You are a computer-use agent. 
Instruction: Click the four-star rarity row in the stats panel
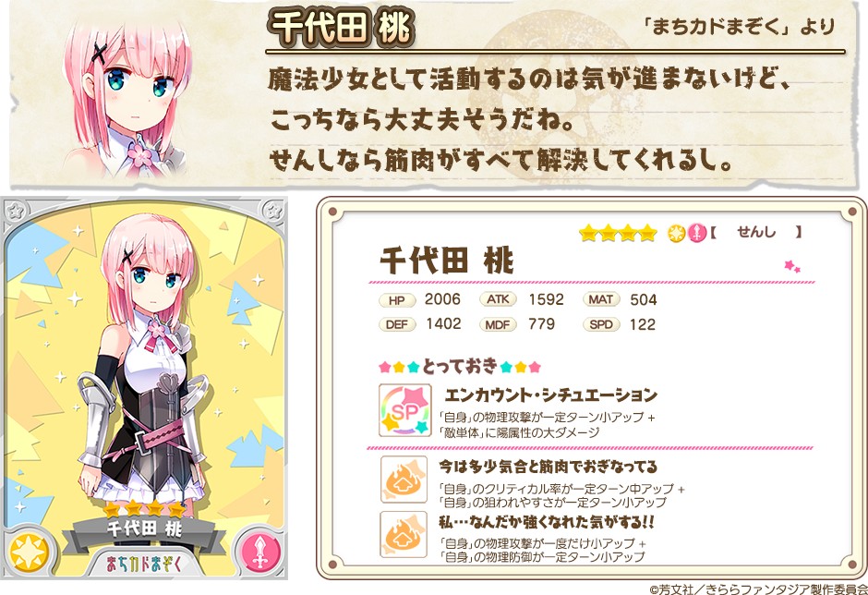pos(619,233)
